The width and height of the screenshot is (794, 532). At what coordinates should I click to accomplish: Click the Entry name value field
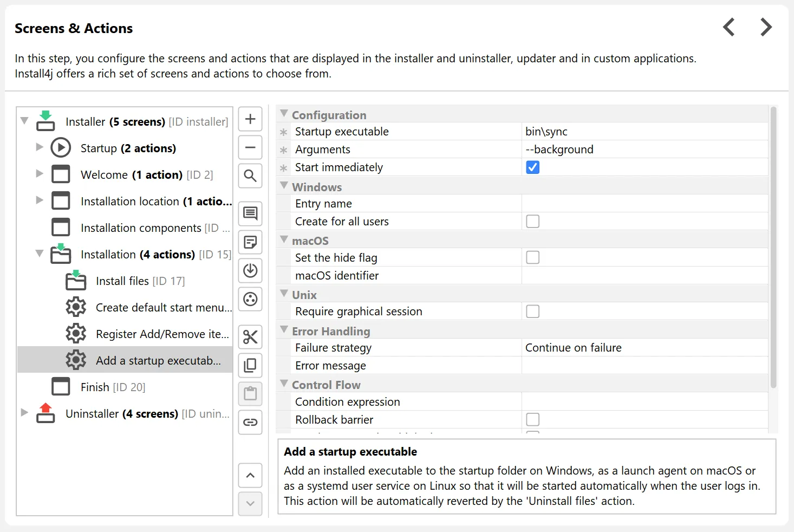(x=645, y=204)
